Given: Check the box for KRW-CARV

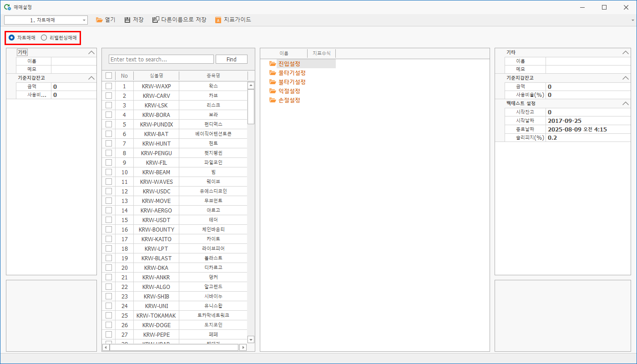Looking at the screenshot, I should pos(109,96).
